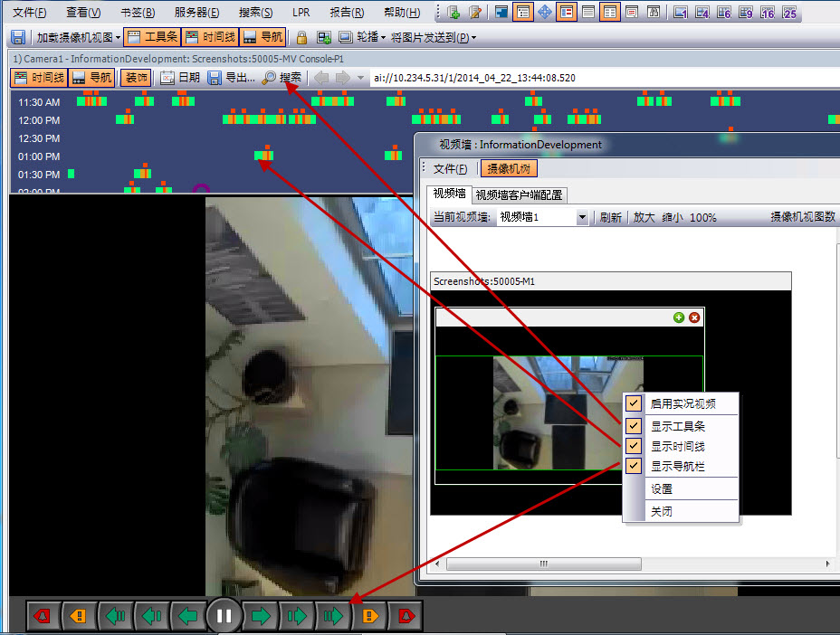Click the orange next-event exclamation button

click(369, 617)
